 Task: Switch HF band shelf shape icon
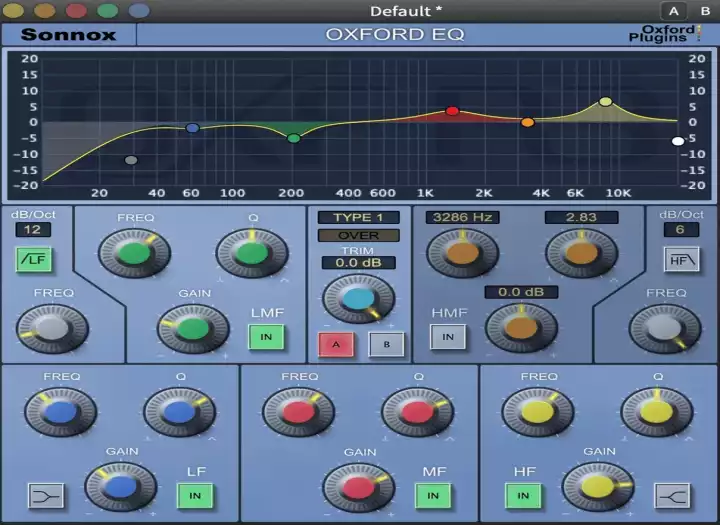[672, 496]
